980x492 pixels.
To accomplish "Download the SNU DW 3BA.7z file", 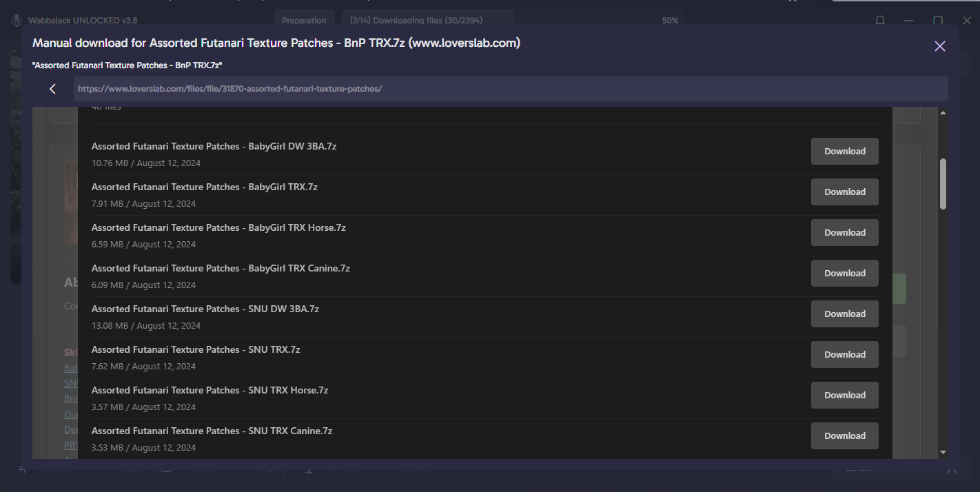I will (844, 314).
